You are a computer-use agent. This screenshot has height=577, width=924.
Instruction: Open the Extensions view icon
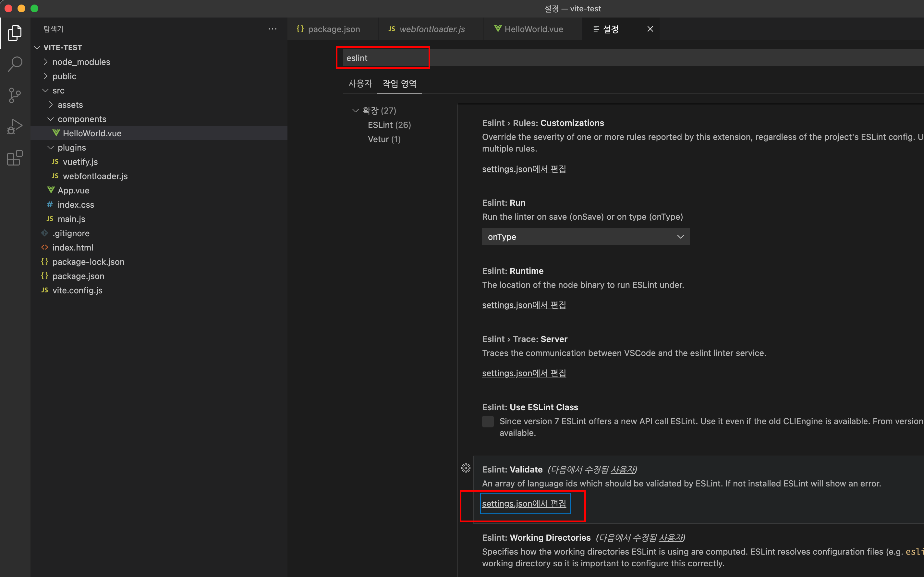pyautogui.click(x=15, y=158)
